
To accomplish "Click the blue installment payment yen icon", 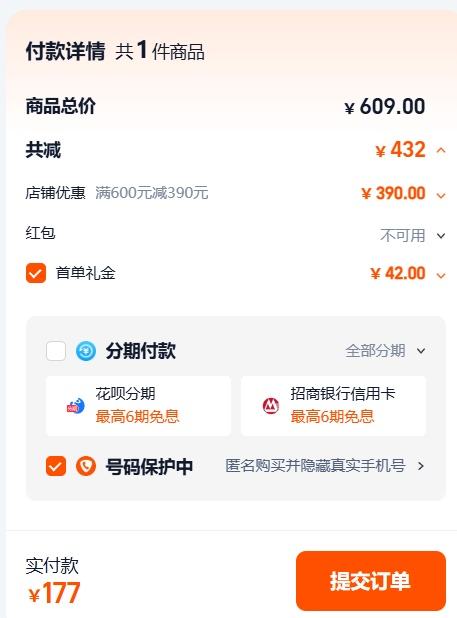I will (85, 351).
